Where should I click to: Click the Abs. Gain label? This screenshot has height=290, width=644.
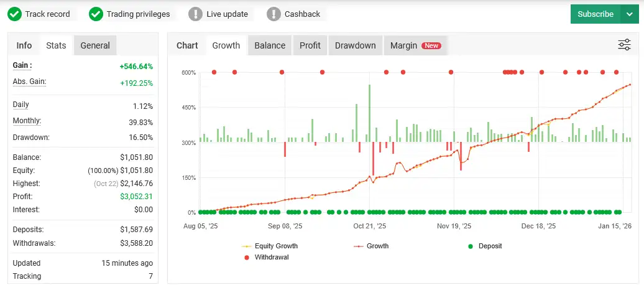[x=29, y=82]
